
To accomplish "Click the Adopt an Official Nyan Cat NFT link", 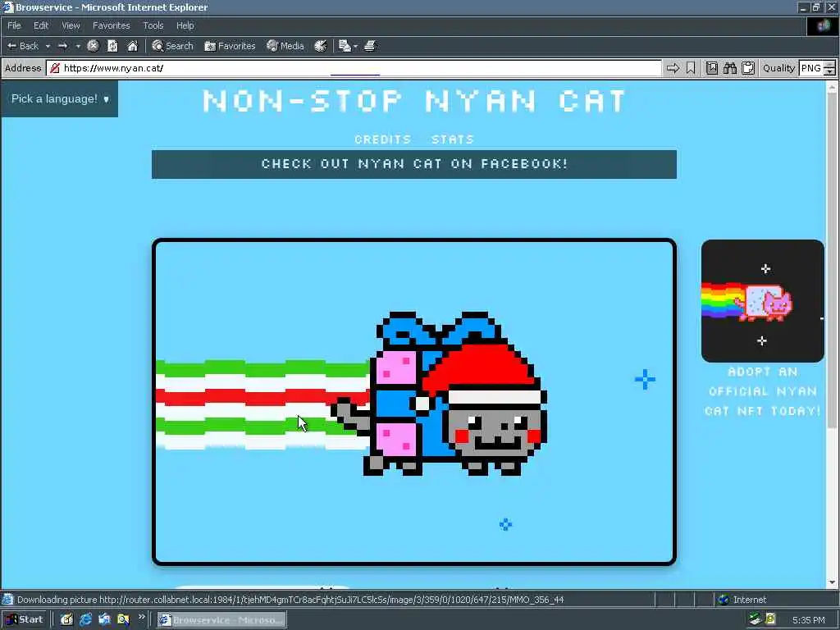I will pos(762,391).
